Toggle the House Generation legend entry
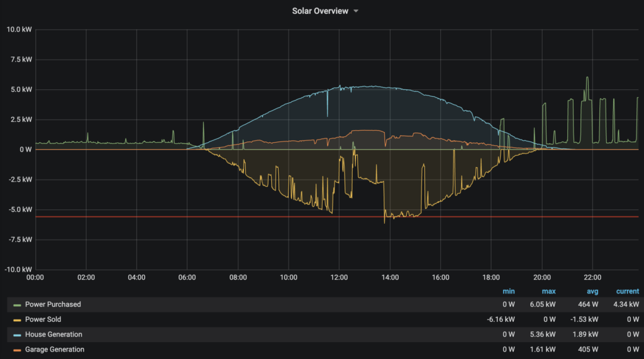Viewport: 644px width, 359px height. (x=53, y=334)
